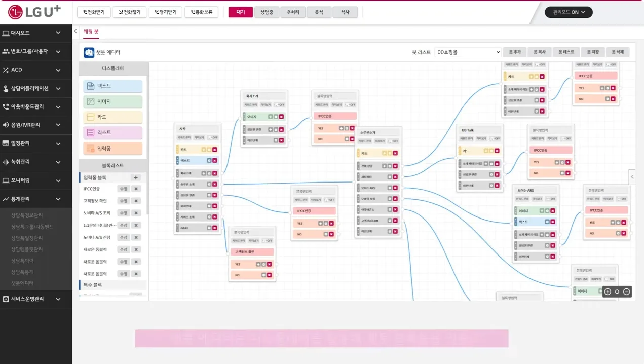Image resolution: width=644 pixels, height=364 pixels.
Task: Delete 텍스트 row in 보이는 ARS node
Action: [553, 222]
